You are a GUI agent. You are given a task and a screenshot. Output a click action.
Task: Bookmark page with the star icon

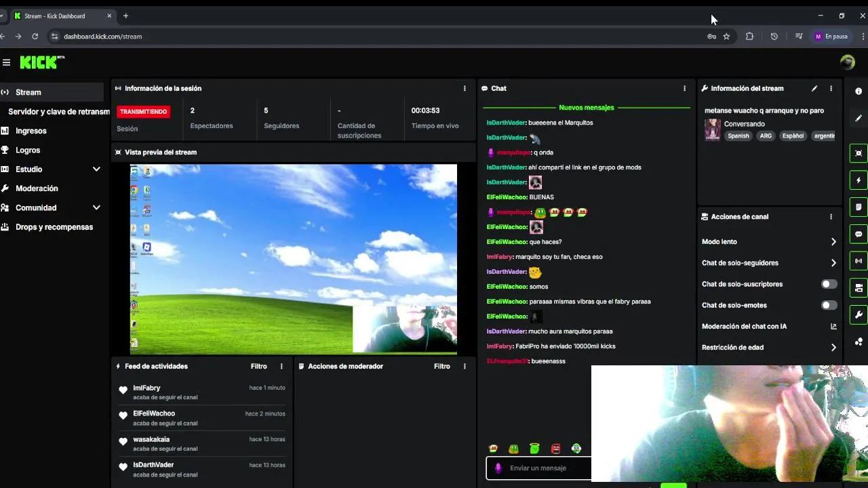pyautogui.click(x=726, y=37)
